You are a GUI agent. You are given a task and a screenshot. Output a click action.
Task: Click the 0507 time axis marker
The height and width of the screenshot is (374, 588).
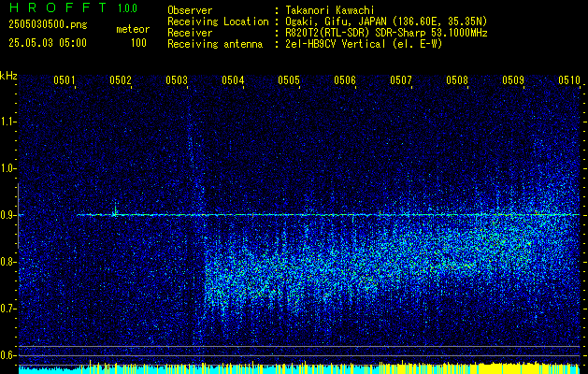401,79
